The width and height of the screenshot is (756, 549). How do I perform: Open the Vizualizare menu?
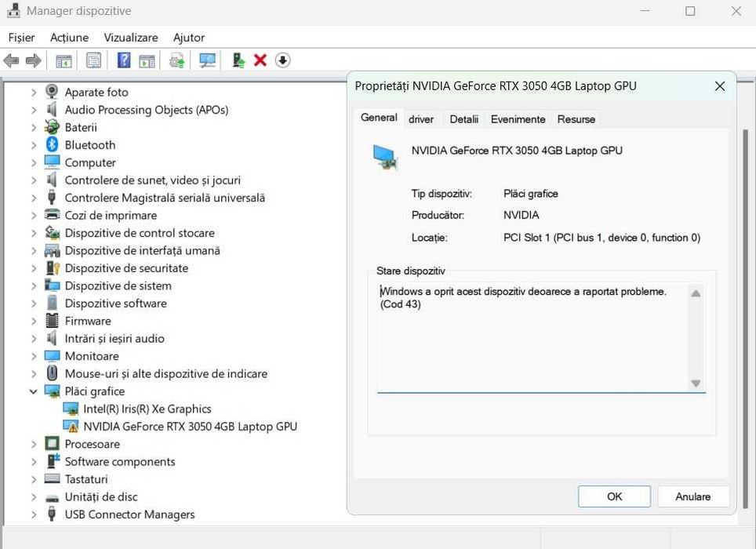tap(131, 38)
